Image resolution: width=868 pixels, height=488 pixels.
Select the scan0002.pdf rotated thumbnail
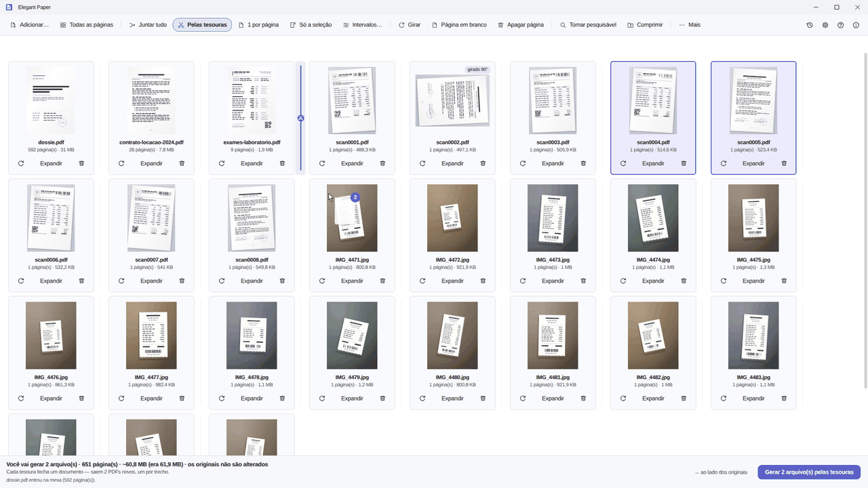click(x=452, y=100)
